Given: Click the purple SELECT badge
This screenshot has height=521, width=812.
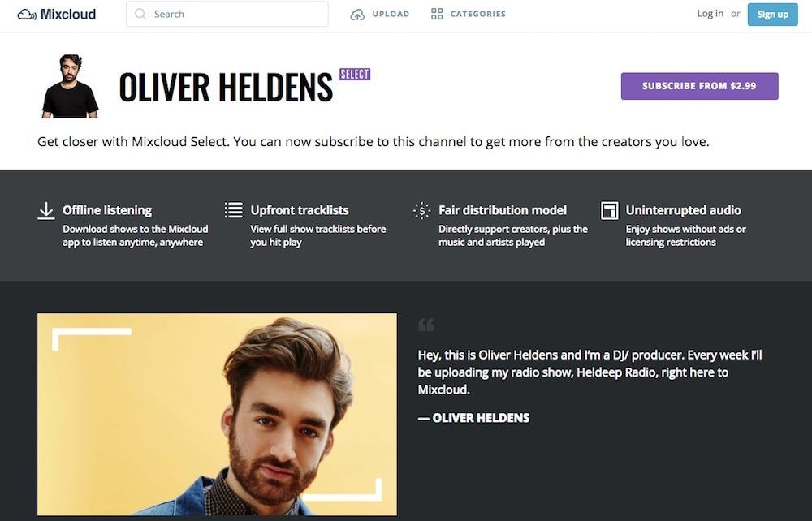Looking at the screenshot, I should click(x=355, y=75).
